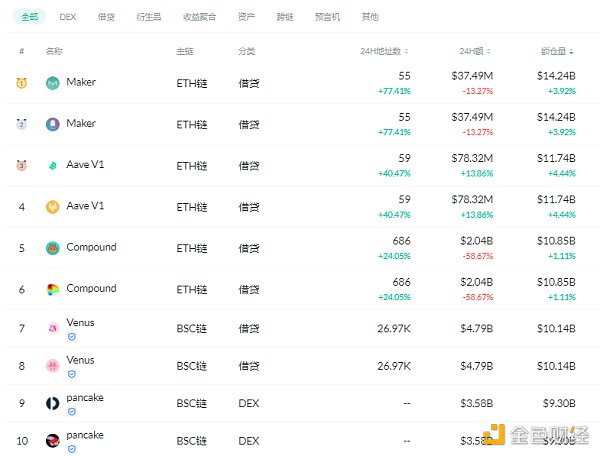Sort by 24H额 column arrows
Screen dimensions: 600x456
point(490,51)
